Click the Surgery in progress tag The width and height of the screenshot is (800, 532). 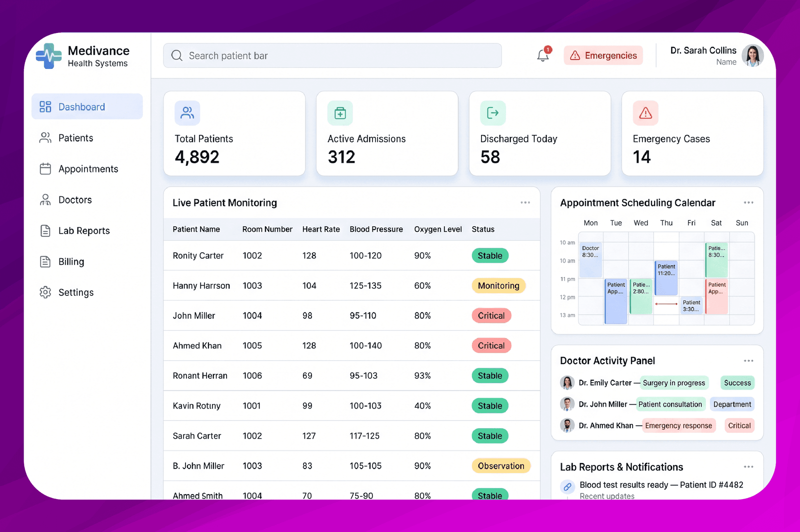[x=674, y=383]
